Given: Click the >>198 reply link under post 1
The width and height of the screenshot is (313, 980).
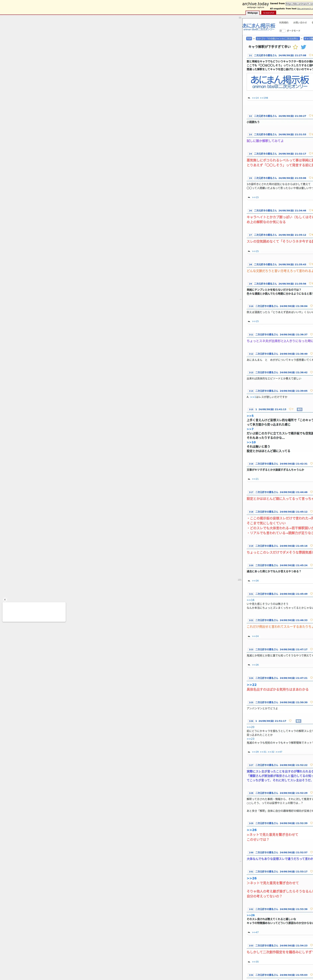Looking at the screenshot, I should point(264,98).
